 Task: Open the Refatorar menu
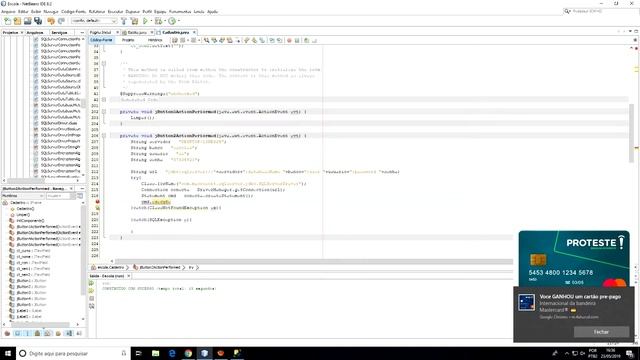click(97, 11)
